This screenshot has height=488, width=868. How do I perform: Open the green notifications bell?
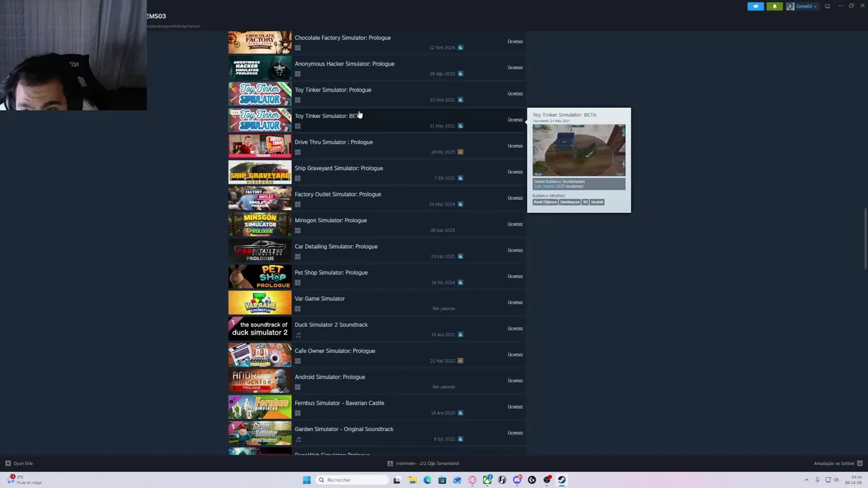(x=774, y=6)
